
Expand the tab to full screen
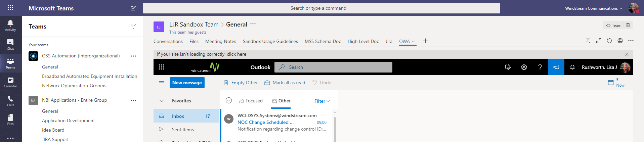(599, 41)
